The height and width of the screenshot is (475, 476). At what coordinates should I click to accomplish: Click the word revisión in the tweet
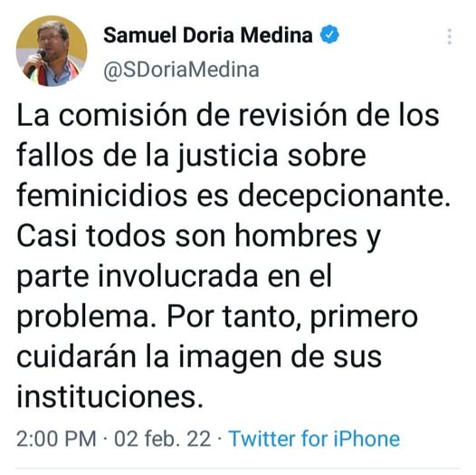[x=292, y=115]
